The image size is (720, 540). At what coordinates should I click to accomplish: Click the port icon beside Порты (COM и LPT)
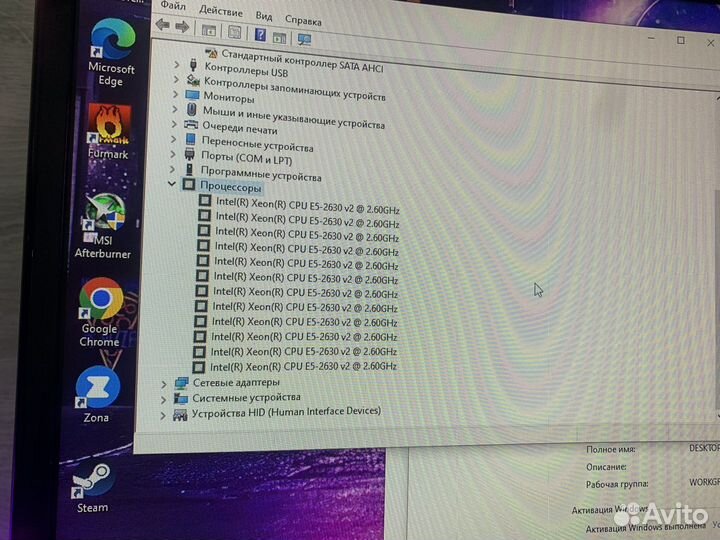coord(190,154)
